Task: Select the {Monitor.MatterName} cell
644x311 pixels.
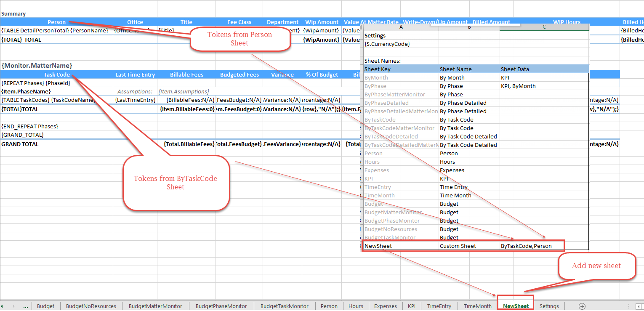Action: [x=37, y=66]
